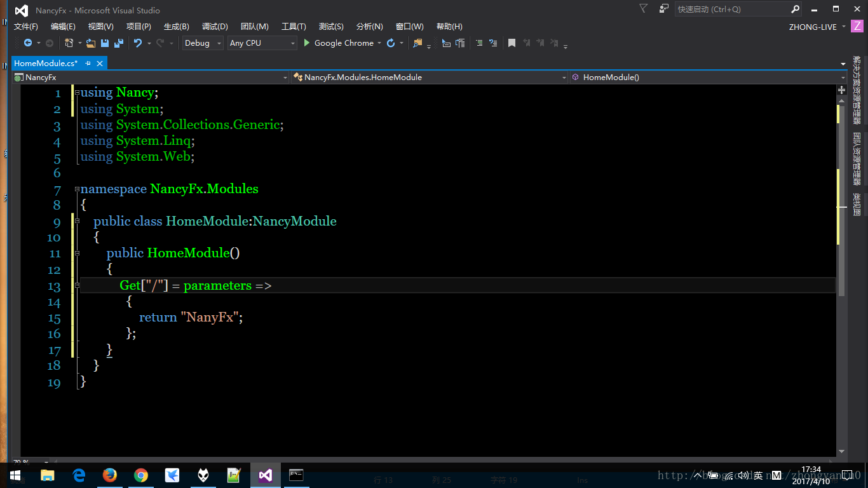Open the Debug configuration dropdown
The width and height of the screenshot is (868, 488).
coord(203,43)
